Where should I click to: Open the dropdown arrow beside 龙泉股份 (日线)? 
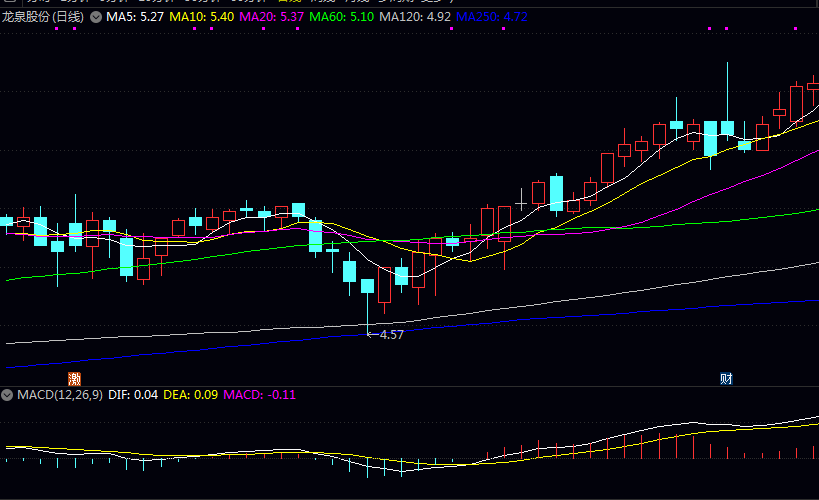[x=96, y=17]
